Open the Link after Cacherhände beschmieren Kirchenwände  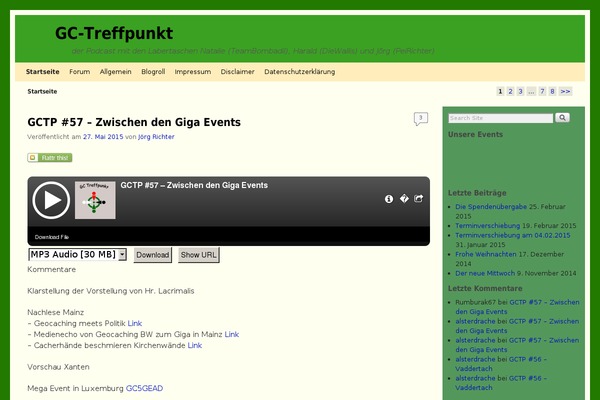click(x=195, y=346)
